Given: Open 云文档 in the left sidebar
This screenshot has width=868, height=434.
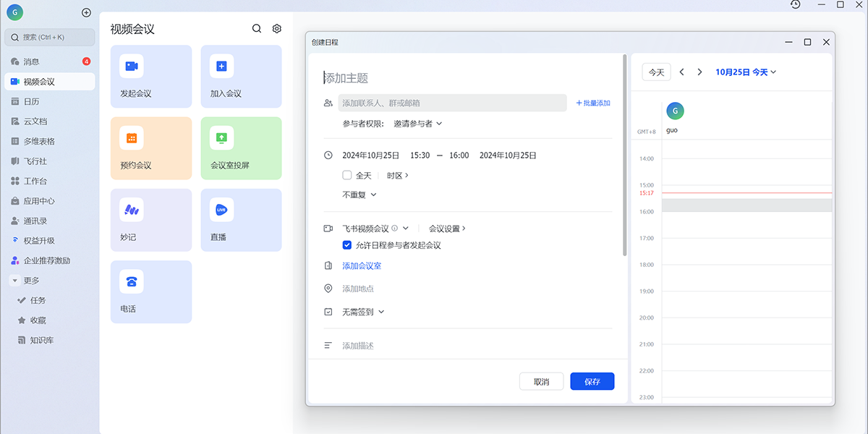Looking at the screenshot, I should (35, 122).
